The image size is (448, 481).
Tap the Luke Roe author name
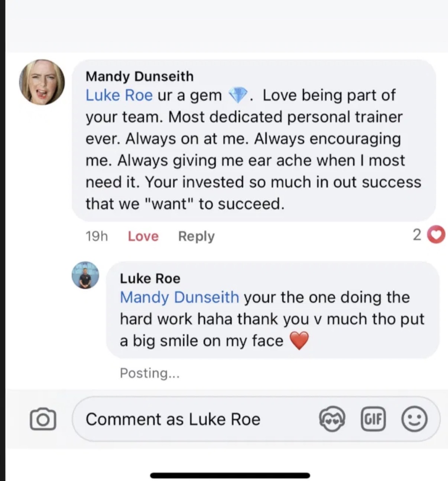click(x=150, y=278)
